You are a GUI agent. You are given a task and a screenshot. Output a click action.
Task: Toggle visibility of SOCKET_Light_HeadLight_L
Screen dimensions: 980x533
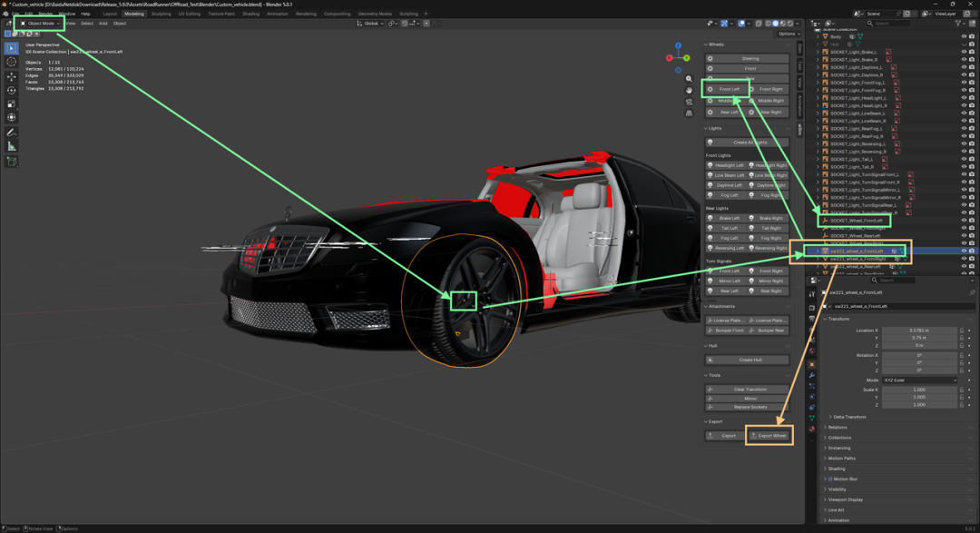964,98
